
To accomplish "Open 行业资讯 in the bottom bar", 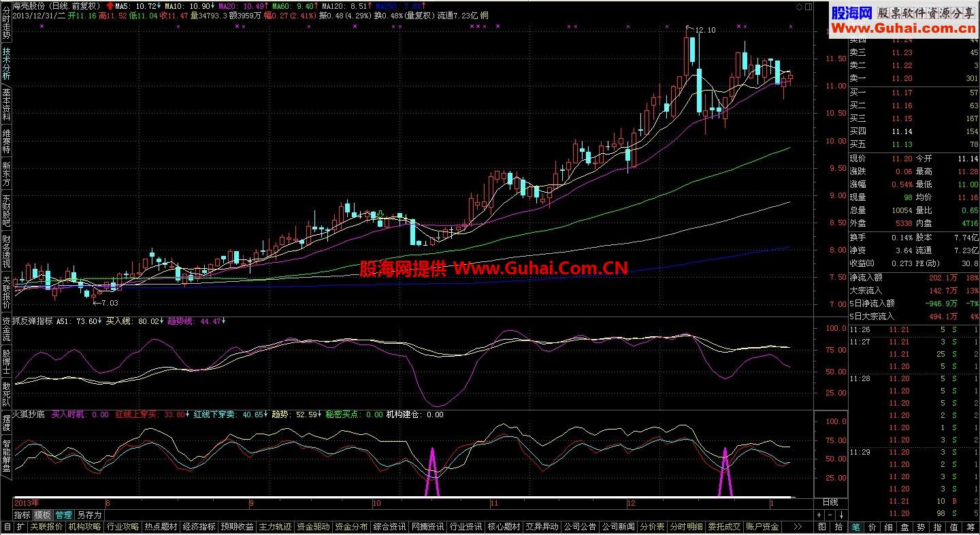I will (465, 527).
